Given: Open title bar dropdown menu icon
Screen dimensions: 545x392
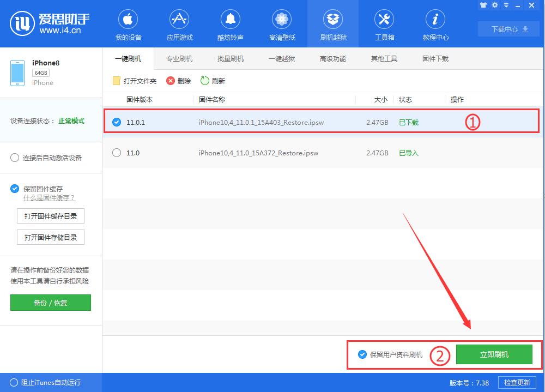Looking at the screenshot, I should (506, 5).
